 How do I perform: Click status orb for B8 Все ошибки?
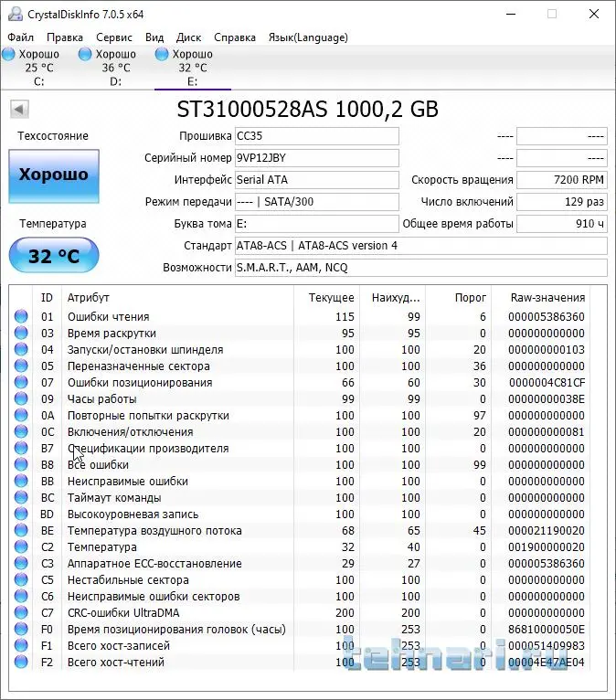point(21,465)
